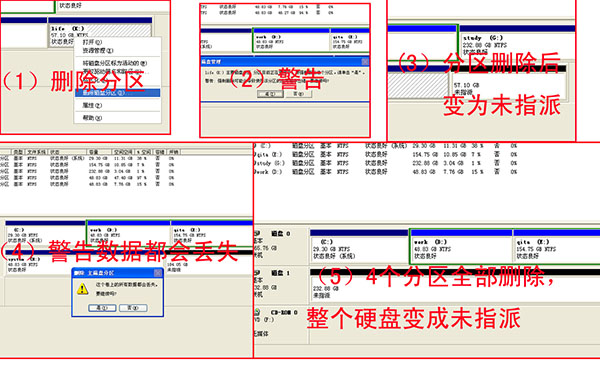This screenshot has height=375, width=600.
Task: Click the 容量 column header
Action: pyautogui.click(x=99, y=152)
